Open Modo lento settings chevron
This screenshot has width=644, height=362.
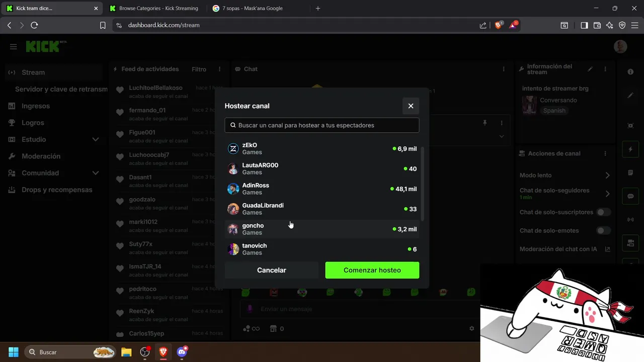click(x=607, y=175)
